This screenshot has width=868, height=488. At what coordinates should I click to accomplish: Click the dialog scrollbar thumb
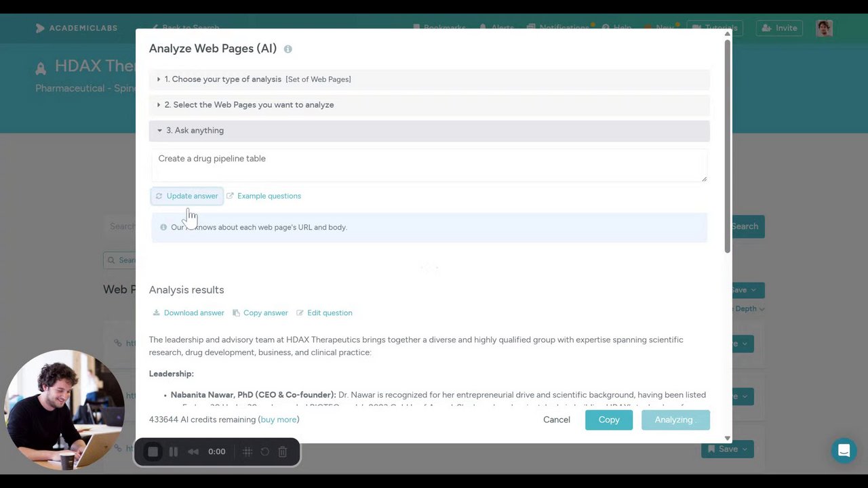click(728, 146)
